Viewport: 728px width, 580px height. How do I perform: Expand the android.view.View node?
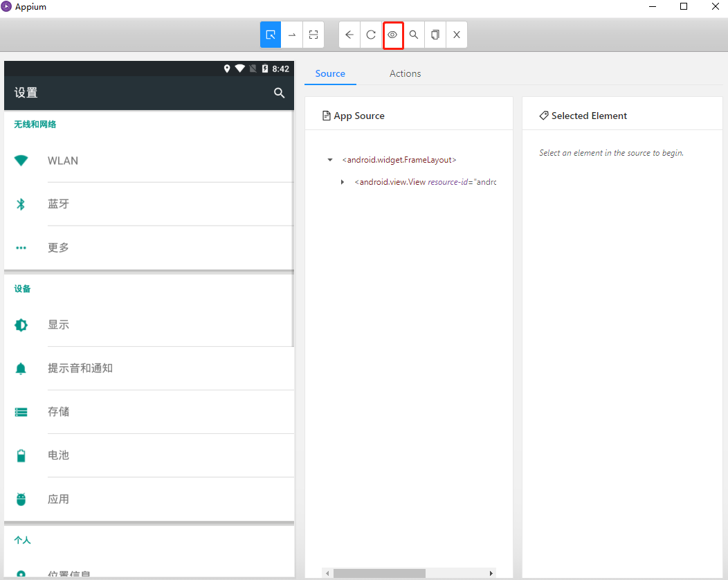click(x=342, y=182)
